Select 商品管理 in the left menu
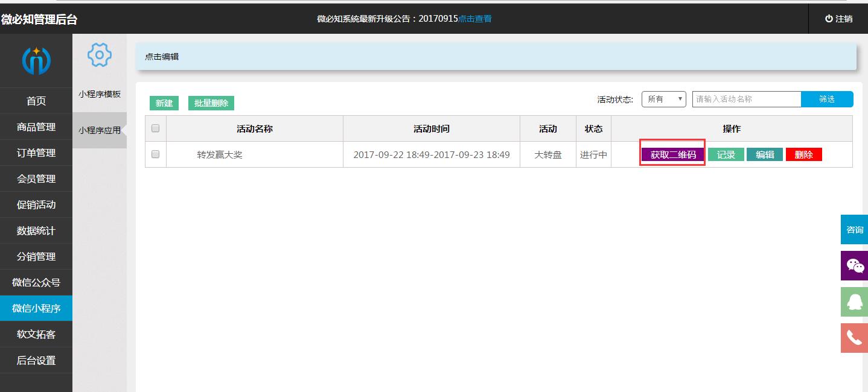This screenshot has height=392, width=868. tap(36, 127)
